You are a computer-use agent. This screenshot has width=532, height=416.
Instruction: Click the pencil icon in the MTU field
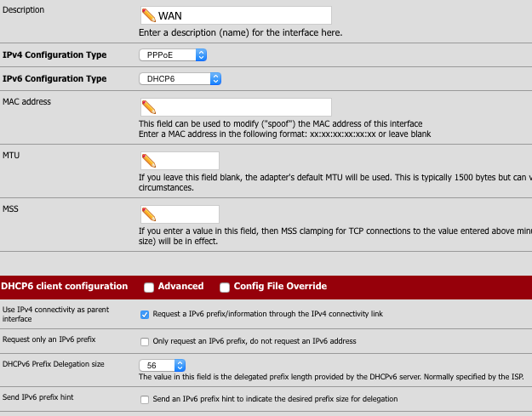(x=148, y=161)
